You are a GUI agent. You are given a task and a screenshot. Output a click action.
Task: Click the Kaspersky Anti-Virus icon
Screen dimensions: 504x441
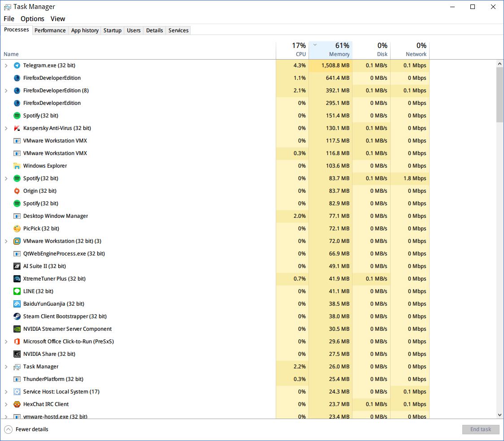click(x=17, y=128)
